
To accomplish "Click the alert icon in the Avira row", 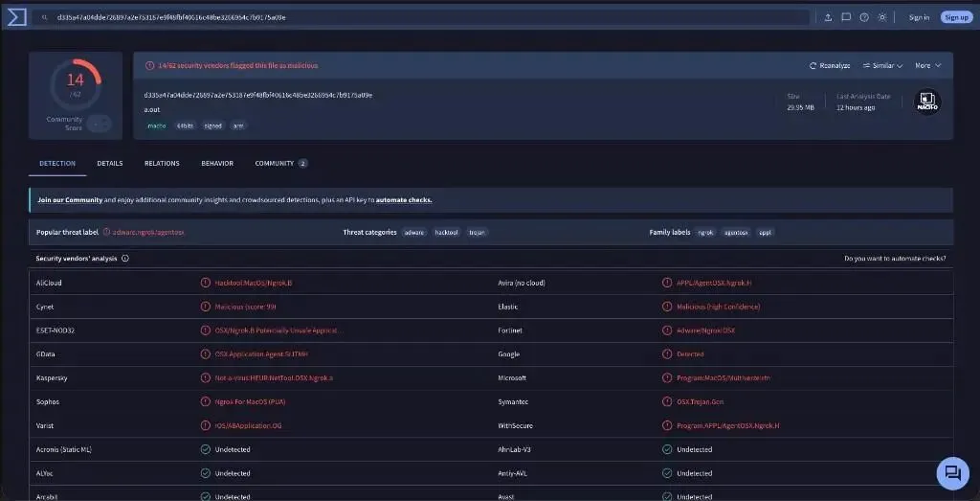I will [667, 283].
